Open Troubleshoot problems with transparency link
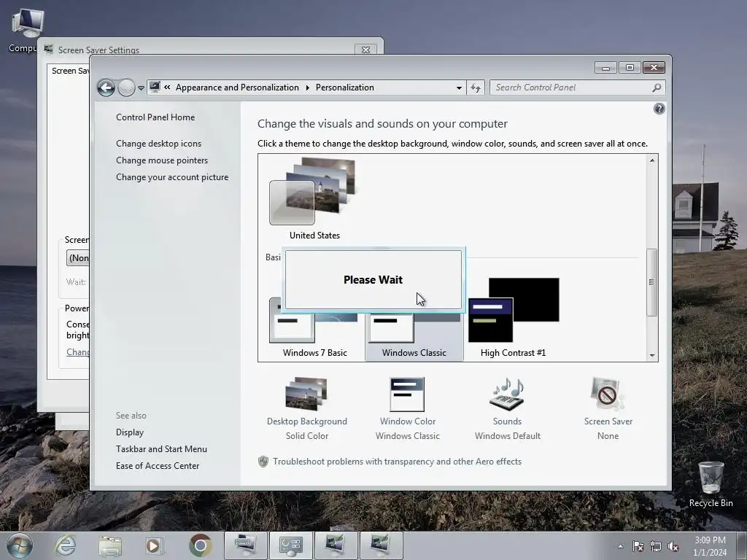747x560 pixels. click(x=397, y=462)
